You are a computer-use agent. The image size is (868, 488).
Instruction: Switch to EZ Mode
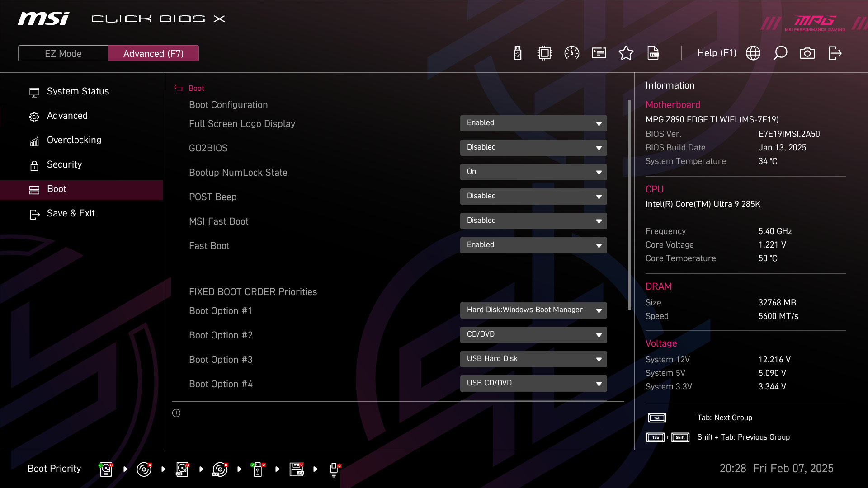coord(63,53)
